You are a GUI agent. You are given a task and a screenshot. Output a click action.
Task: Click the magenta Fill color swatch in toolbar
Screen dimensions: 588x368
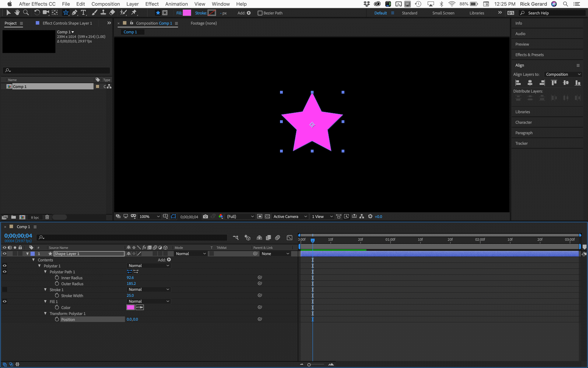pyautogui.click(x=187, y=13)
